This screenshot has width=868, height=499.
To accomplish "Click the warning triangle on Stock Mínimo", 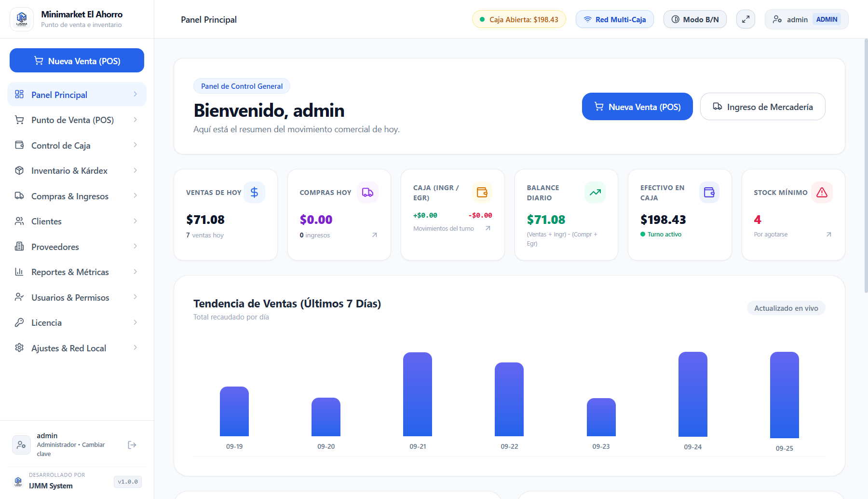I will pos(822,193).
